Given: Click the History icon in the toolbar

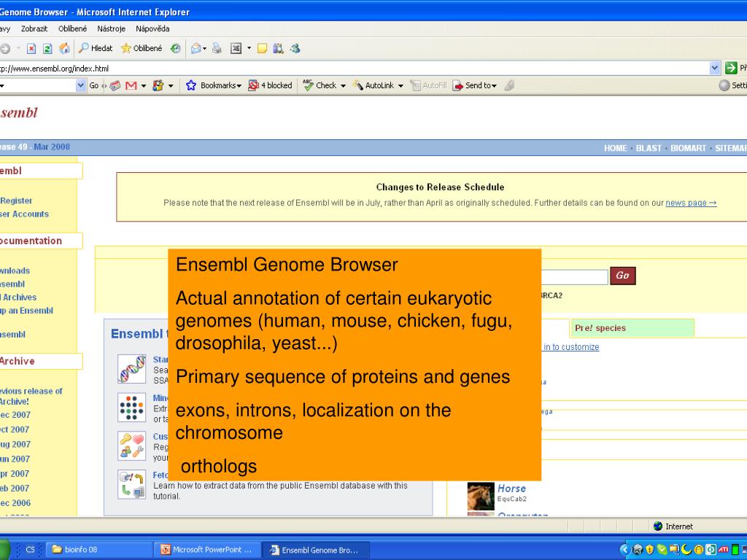Looking at the screenshot, I should (175, 48).
